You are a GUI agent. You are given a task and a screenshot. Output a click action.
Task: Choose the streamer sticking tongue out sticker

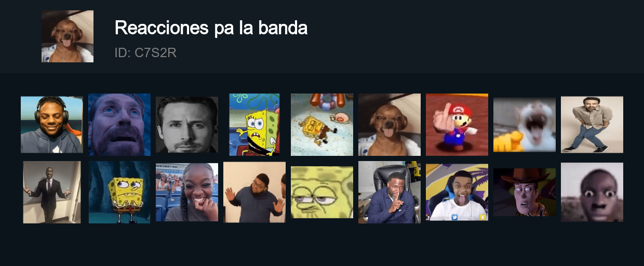tap(457, 192)
